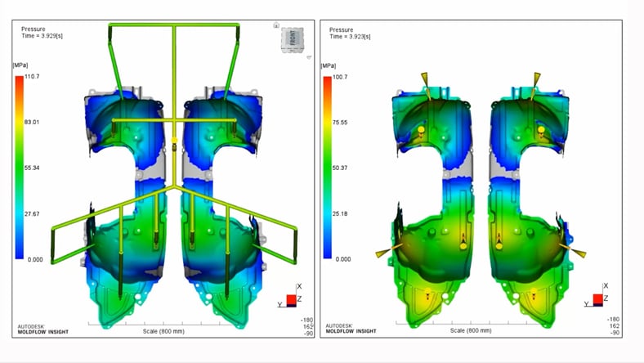Click the left pressure color legend bar
The image size is (644, 363).
coord(20,168)
